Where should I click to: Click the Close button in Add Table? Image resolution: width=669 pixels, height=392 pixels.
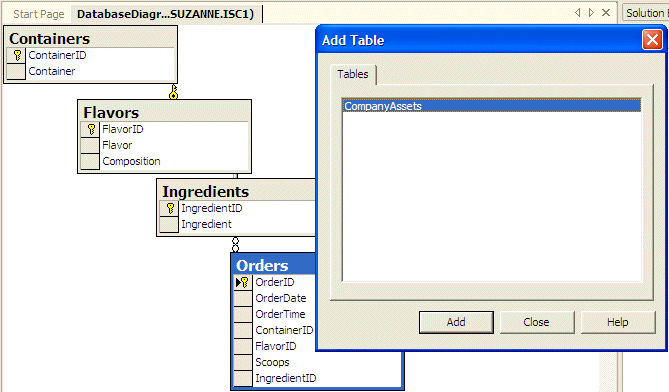pos(537,322)
